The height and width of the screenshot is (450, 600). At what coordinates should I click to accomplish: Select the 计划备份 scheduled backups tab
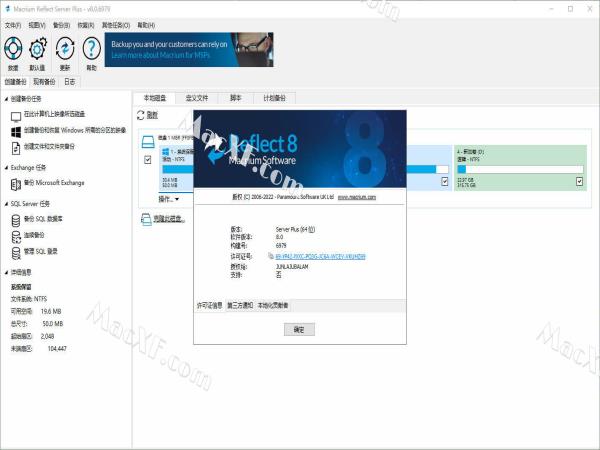coord(274,98)
